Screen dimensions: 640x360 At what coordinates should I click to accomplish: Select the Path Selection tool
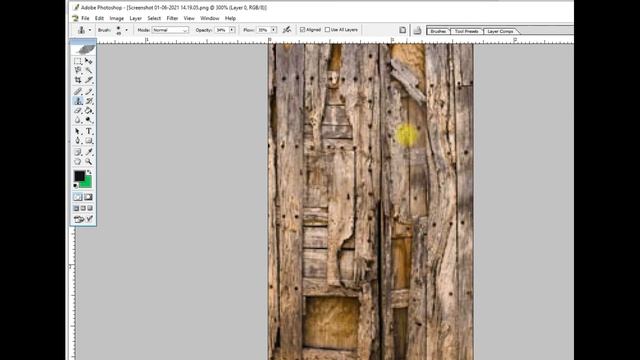pos(78,131)
